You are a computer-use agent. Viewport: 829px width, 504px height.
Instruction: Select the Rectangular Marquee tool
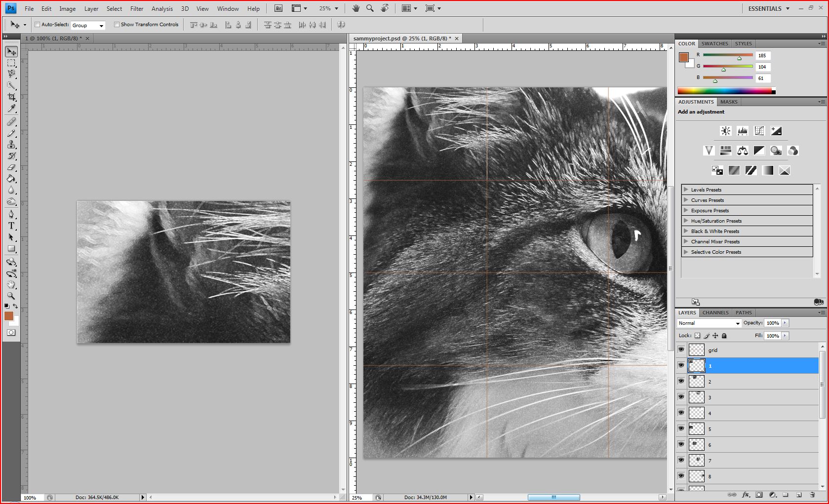(x=11, y=63)
